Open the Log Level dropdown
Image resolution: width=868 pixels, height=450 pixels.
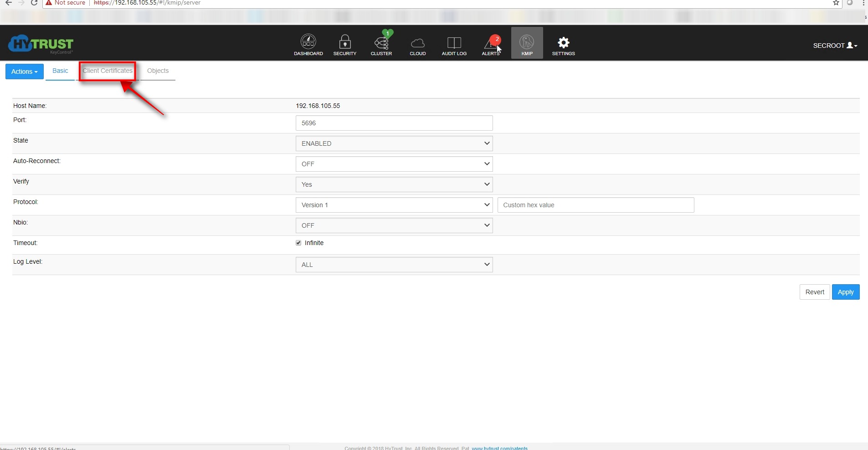tap(394, 265)
